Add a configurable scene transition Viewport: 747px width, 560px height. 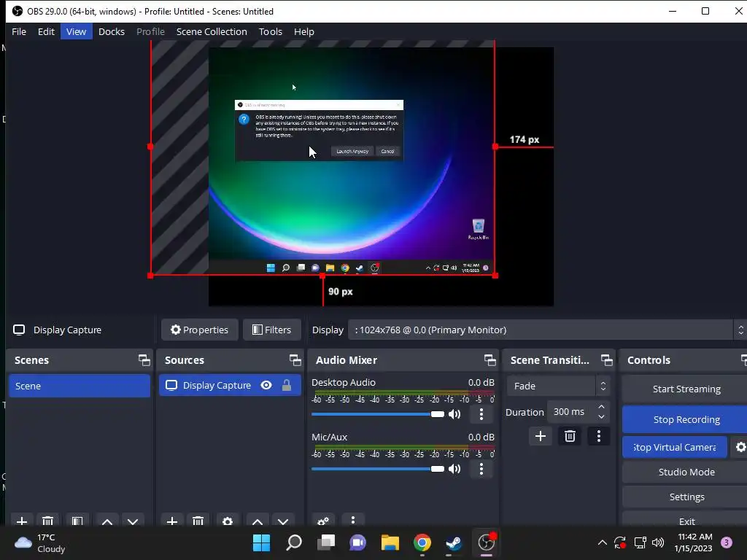pos(541,436)
